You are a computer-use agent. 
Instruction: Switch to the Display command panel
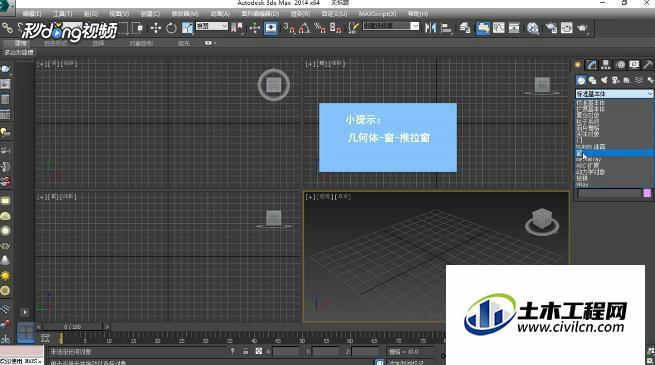[x=634, y=65]
